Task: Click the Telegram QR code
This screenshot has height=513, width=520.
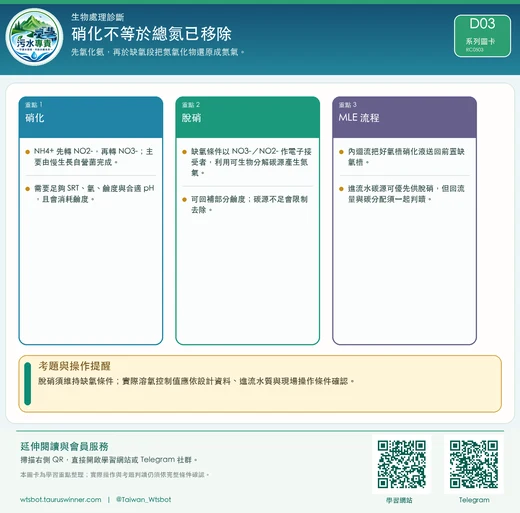Action: pos(474,464)
